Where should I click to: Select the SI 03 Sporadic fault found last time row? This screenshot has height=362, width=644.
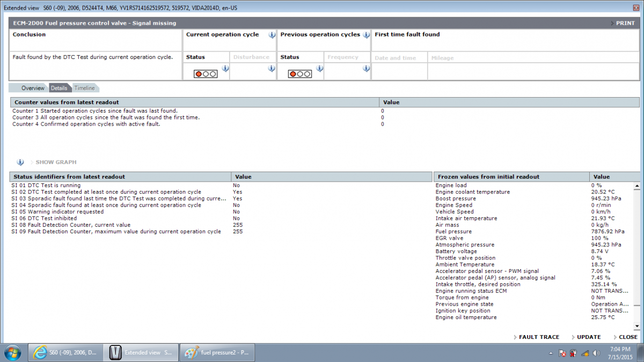point(221,198)
